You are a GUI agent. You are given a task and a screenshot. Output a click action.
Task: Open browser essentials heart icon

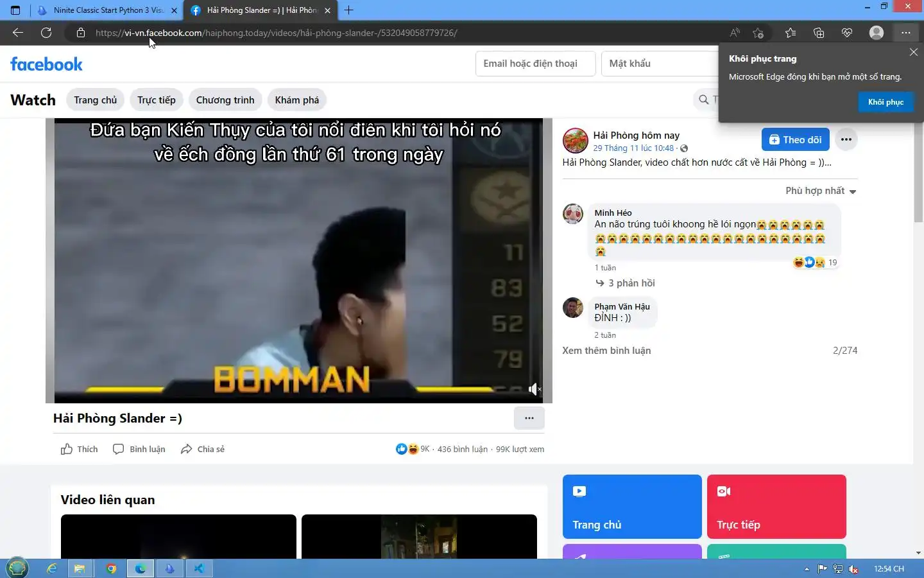(x=847, y=33)
